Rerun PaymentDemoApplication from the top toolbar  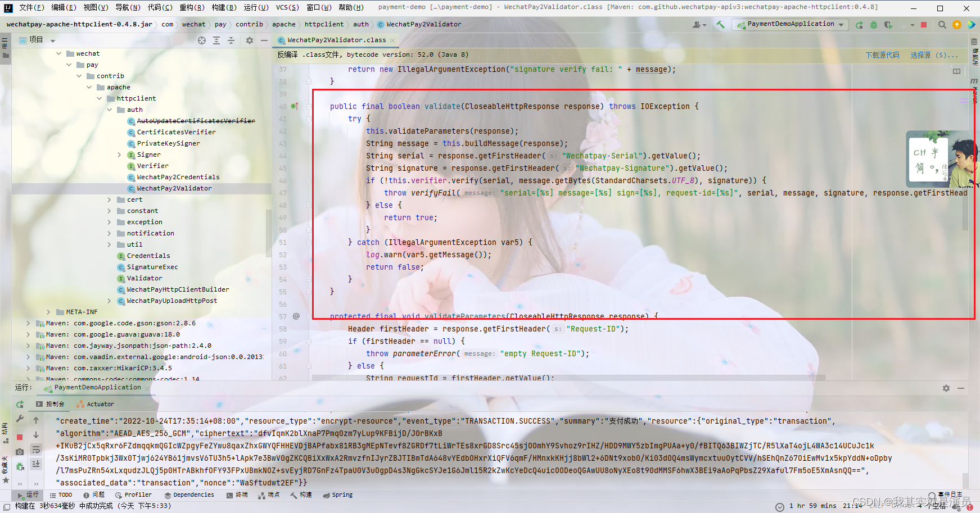[x=859, y=25]
